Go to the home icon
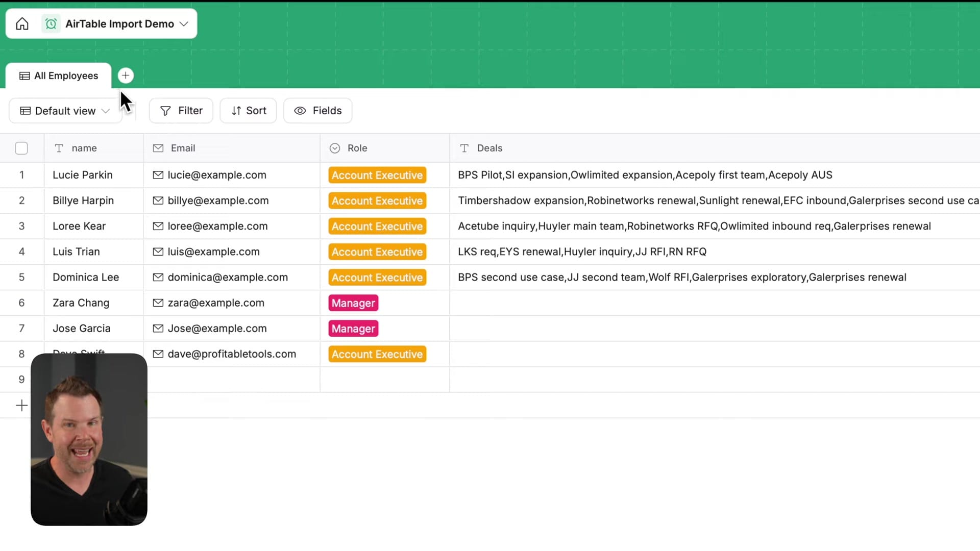Viewport: 980px width, 551px height. (22, 24)
